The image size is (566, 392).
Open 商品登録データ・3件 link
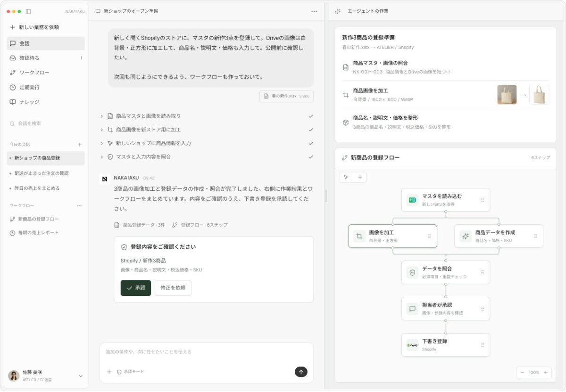pos(140,225)
